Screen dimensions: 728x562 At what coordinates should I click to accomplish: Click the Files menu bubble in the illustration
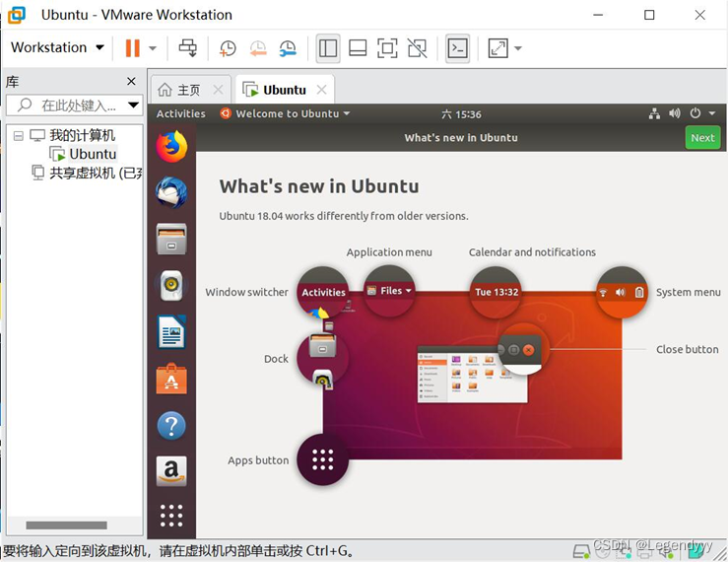[389, 291]
